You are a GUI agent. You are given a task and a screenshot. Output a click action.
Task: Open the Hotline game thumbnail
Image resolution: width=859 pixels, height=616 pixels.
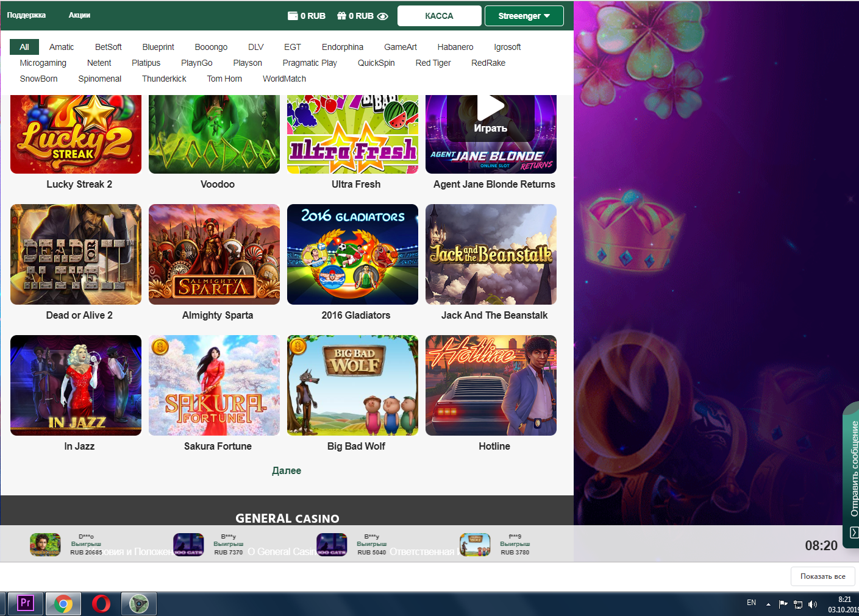tap(491, 385)
